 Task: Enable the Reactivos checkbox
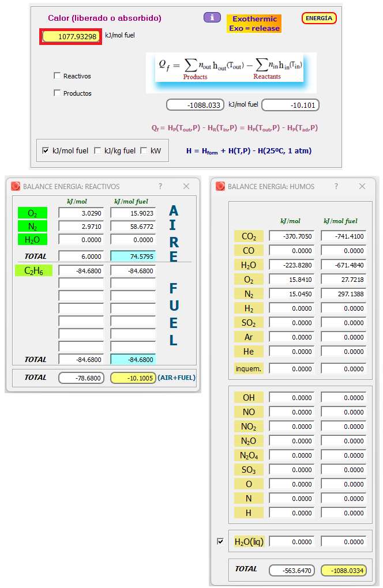[57, 76]
